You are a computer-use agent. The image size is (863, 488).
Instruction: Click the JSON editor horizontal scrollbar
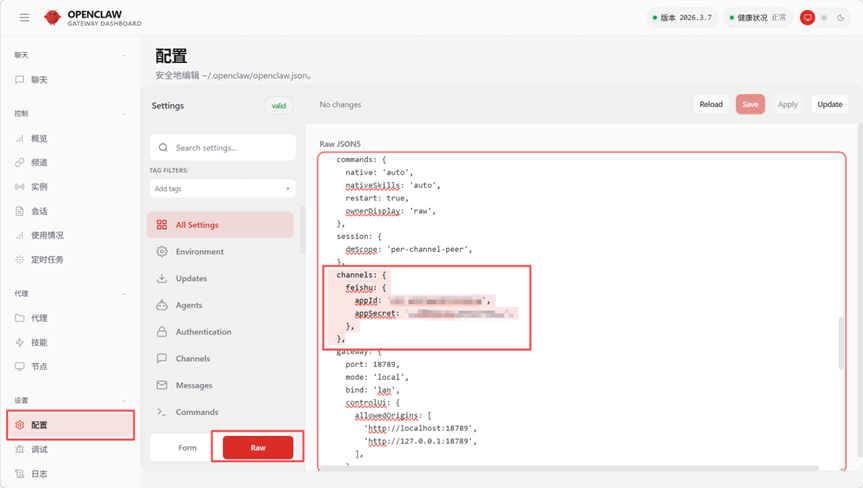pos(570,468)
